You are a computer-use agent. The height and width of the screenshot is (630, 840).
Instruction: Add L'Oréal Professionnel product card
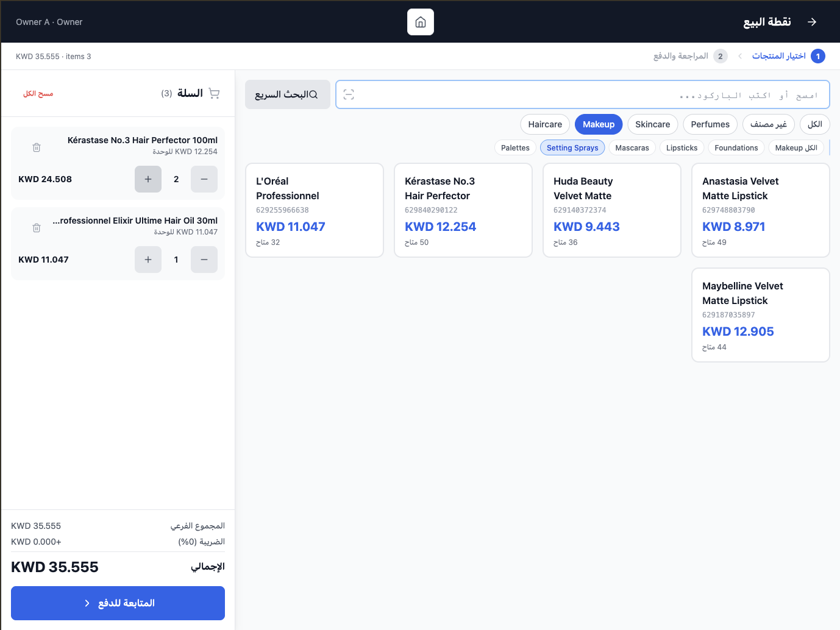[x=315, y=210]
